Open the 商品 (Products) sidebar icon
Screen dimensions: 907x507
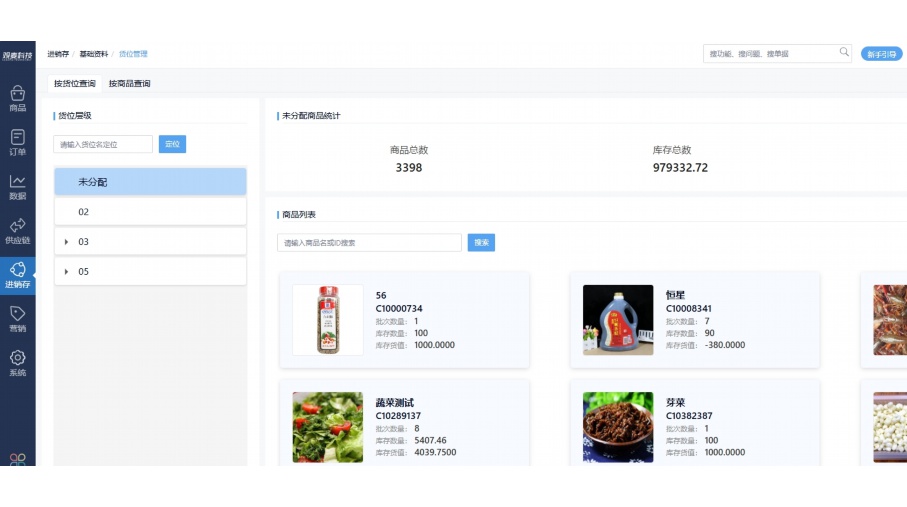[x=17, y=98]
